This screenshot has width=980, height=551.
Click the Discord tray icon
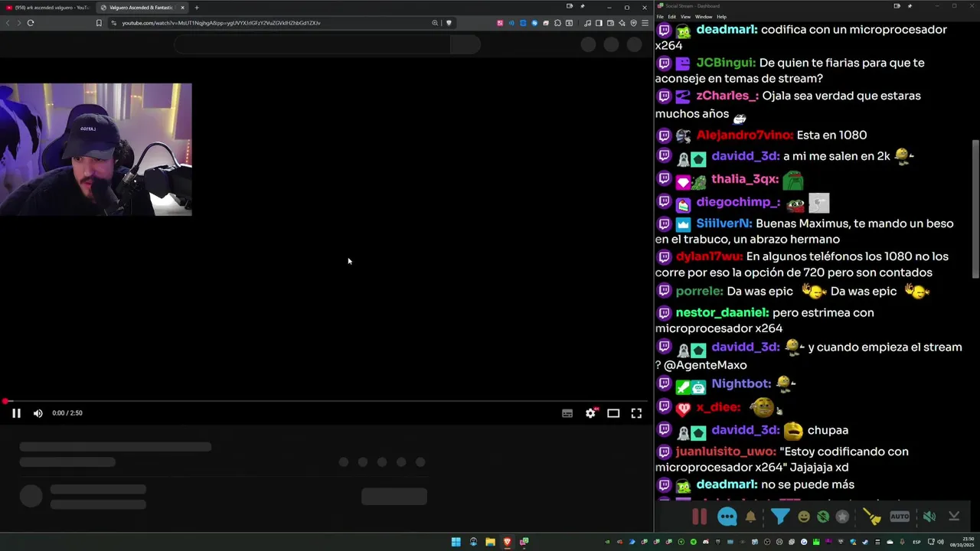(706, 542)
